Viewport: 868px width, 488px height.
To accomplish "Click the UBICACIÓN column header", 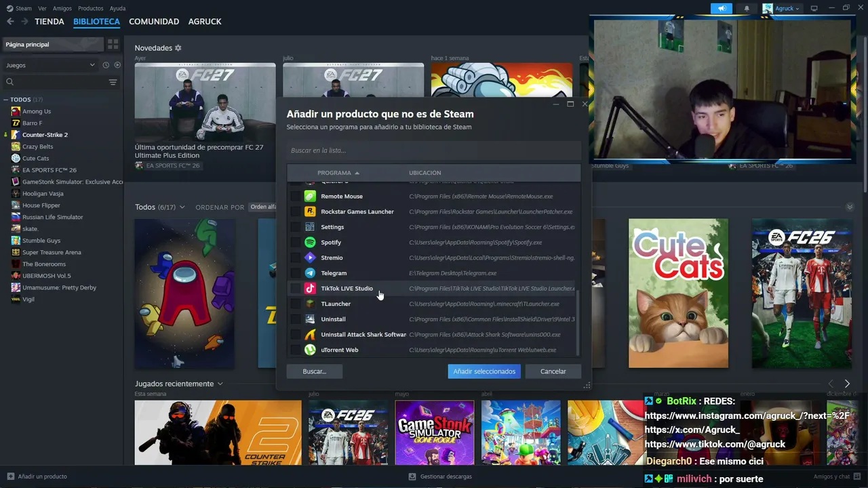I will [x=425, y=173].
